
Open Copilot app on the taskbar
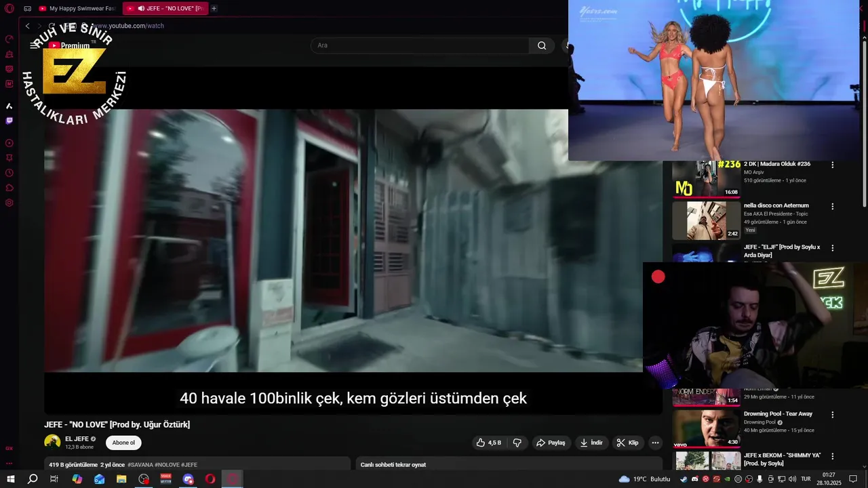pyautogui.click(x=77, y=479)
